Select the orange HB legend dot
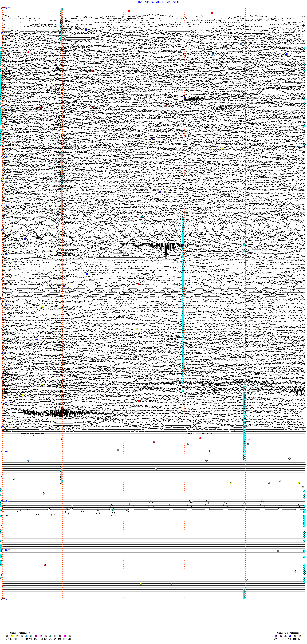 22,636
